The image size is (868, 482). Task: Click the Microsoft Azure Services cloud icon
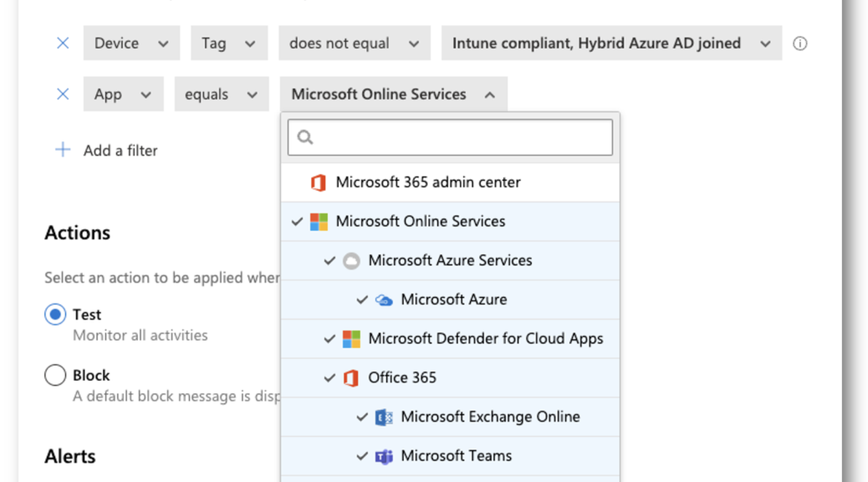351,260
